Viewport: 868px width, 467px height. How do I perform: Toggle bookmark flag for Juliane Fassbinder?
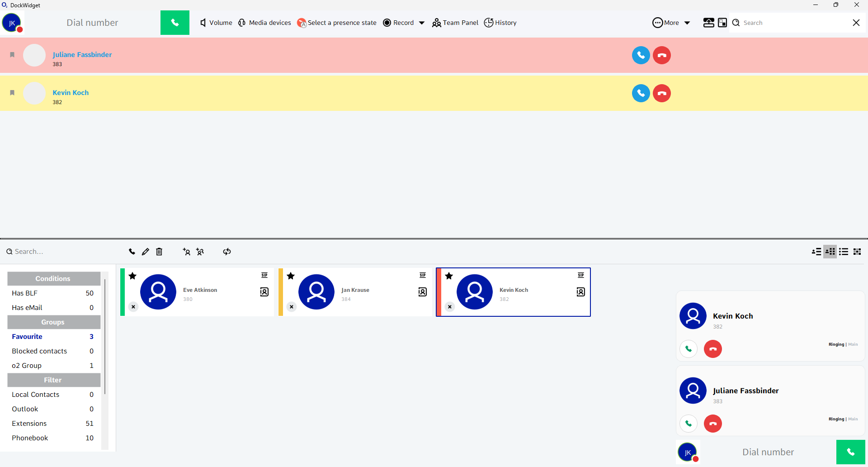coord(12,55)
